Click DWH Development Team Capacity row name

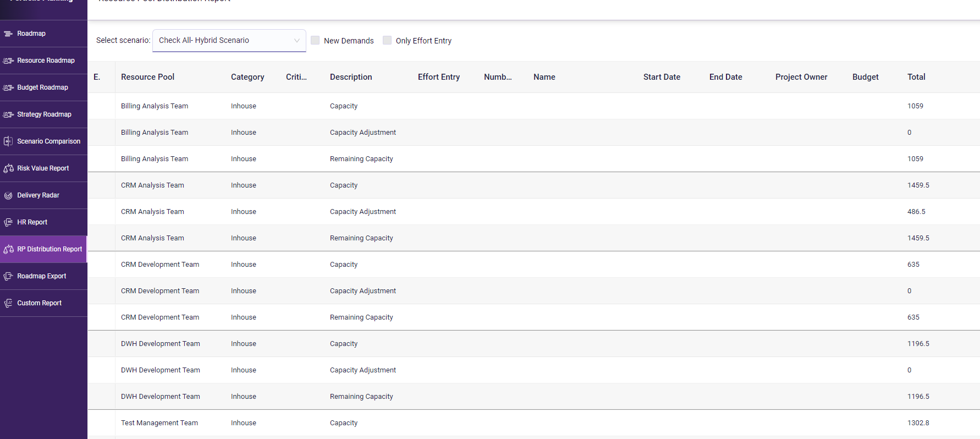point(161,344)
